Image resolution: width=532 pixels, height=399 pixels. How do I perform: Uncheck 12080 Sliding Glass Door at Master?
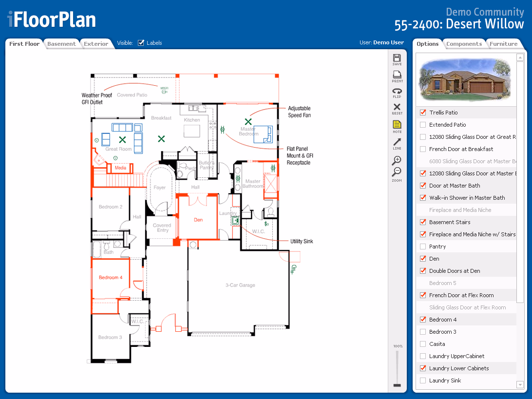[423, 173]
